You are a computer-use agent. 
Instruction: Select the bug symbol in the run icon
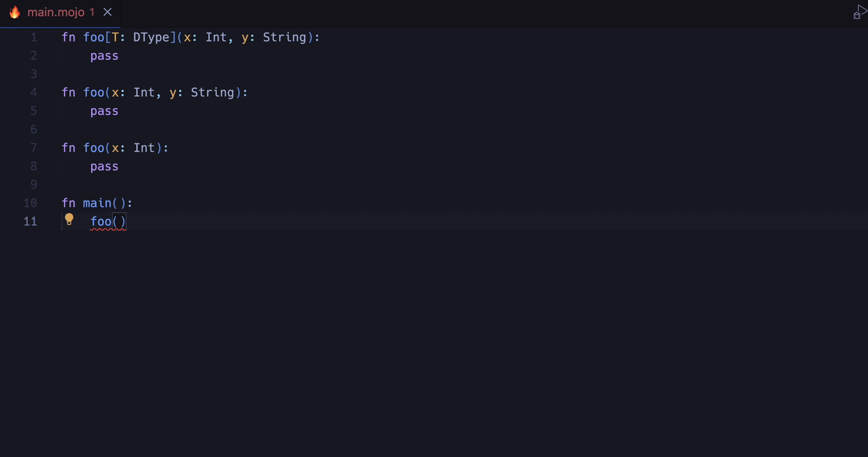pos(856,15)
